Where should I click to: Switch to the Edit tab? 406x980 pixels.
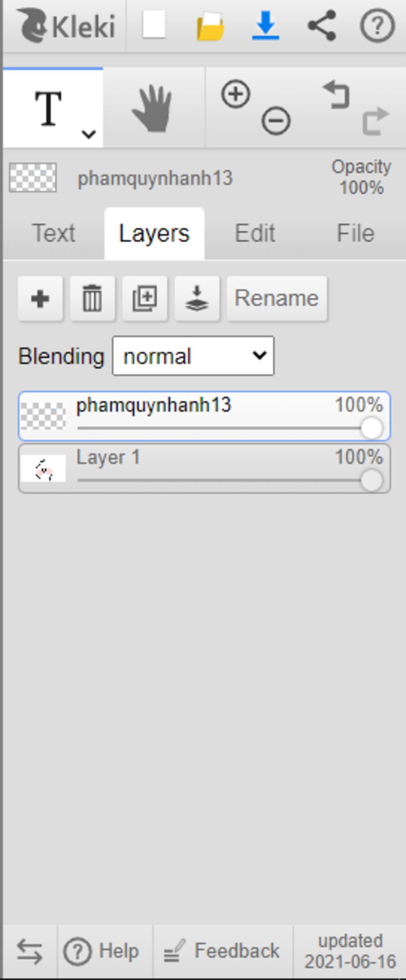click(255, 233)
